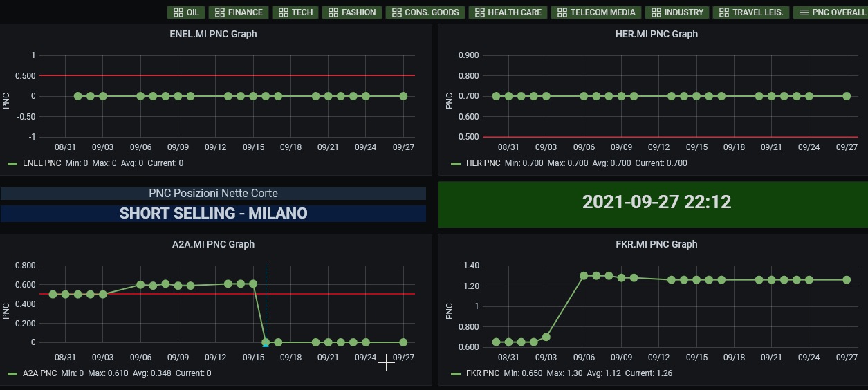Click the list icon on PNC OVERALL

(804, 12)
